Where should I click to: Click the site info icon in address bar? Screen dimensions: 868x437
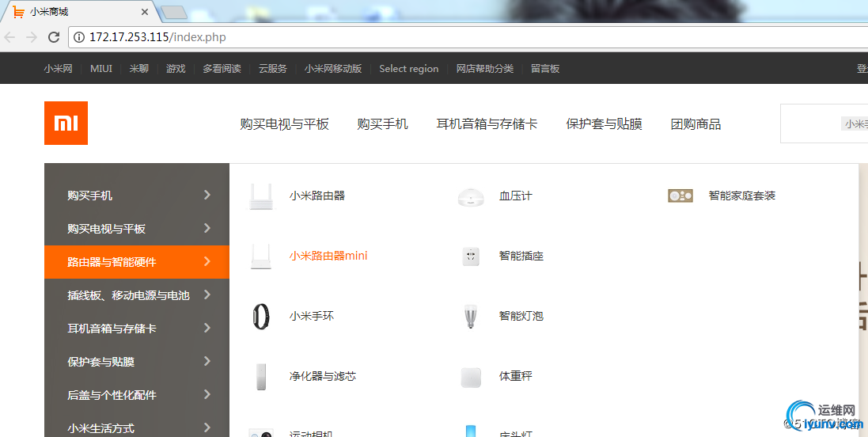79,37
